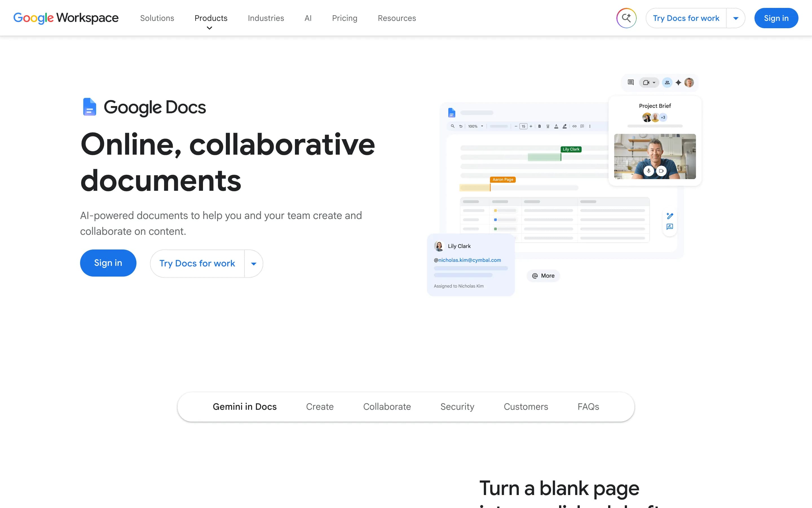Click the video call thumbnail in Project Brief card
Viewport: 812px width, 508px height.
coord(655,156)
